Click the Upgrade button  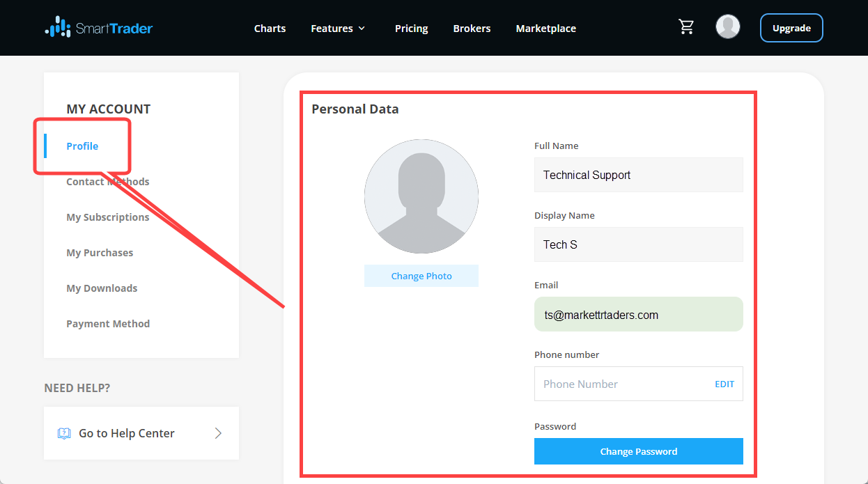click(x=791, y=28)
